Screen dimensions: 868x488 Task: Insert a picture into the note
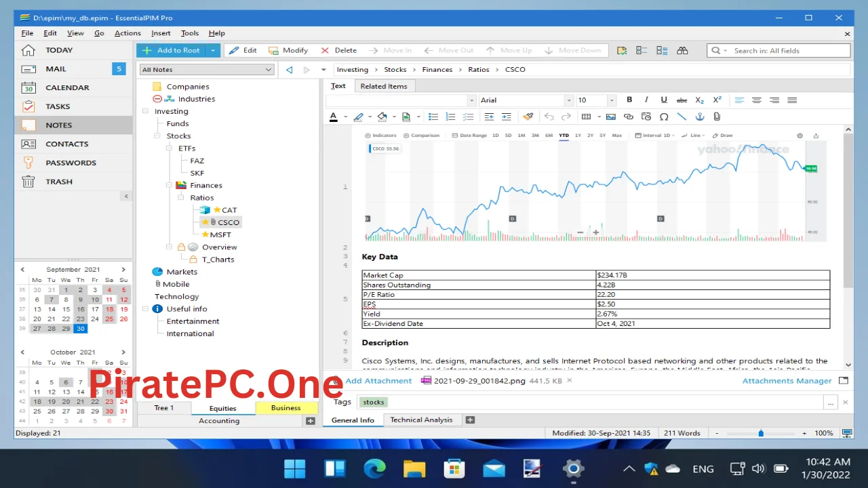pyautogui.click(x=611, y=117)
